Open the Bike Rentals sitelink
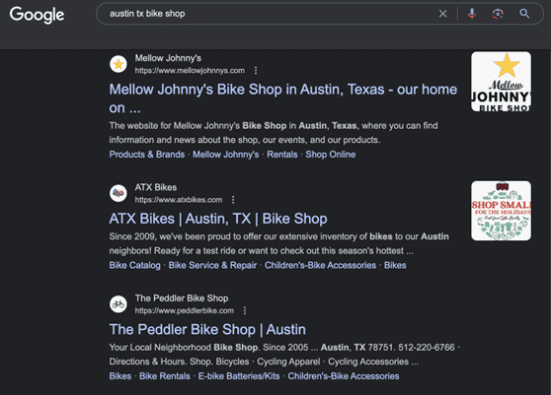 pos(165,376)
